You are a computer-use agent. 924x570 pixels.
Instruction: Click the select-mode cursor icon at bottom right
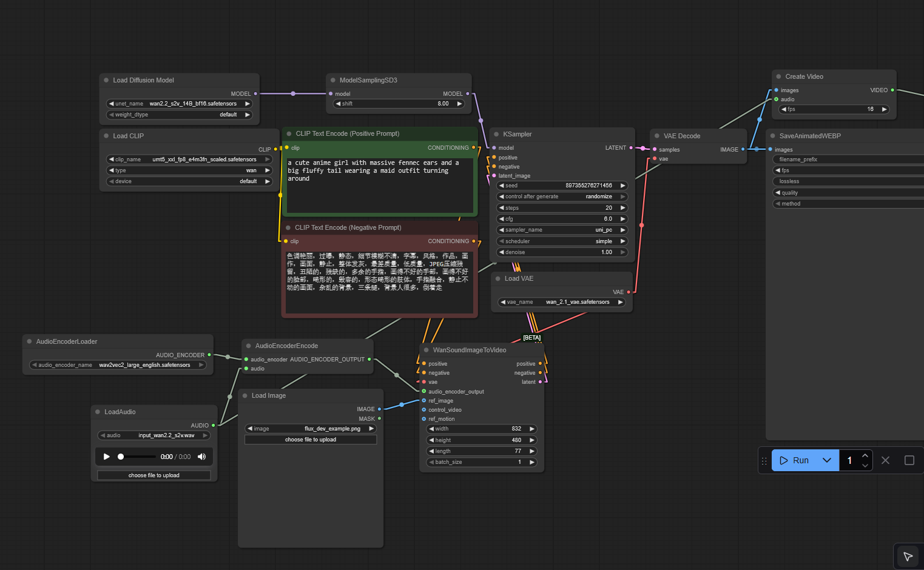click(908, 556)
